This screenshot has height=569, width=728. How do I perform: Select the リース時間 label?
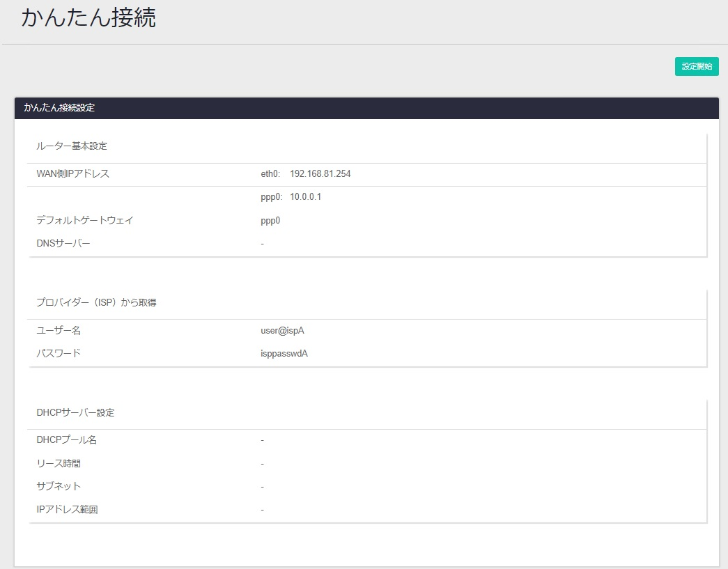[x=59, y=463]
